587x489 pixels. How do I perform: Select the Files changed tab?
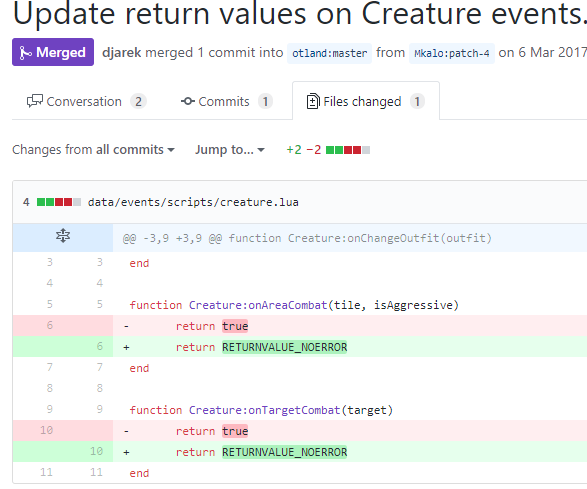(x=366, y=101)
